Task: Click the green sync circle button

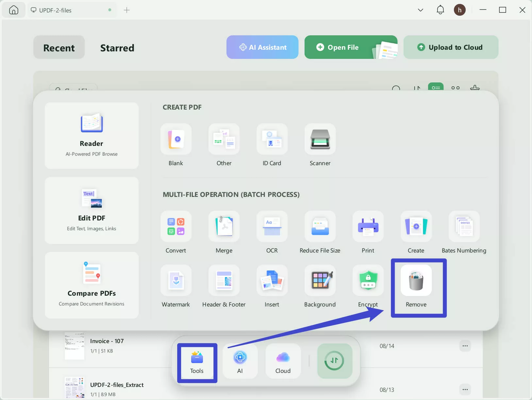Action: 335,361
